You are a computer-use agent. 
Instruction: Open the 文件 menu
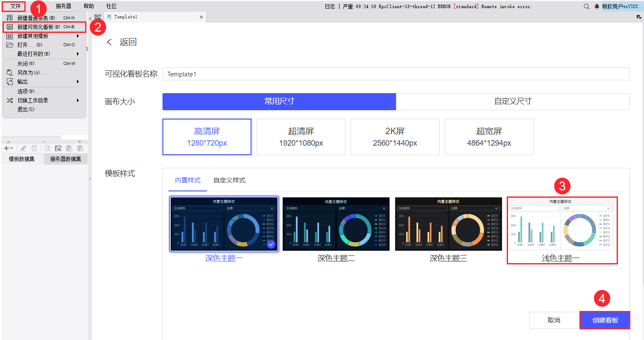[x=16, y=6]
